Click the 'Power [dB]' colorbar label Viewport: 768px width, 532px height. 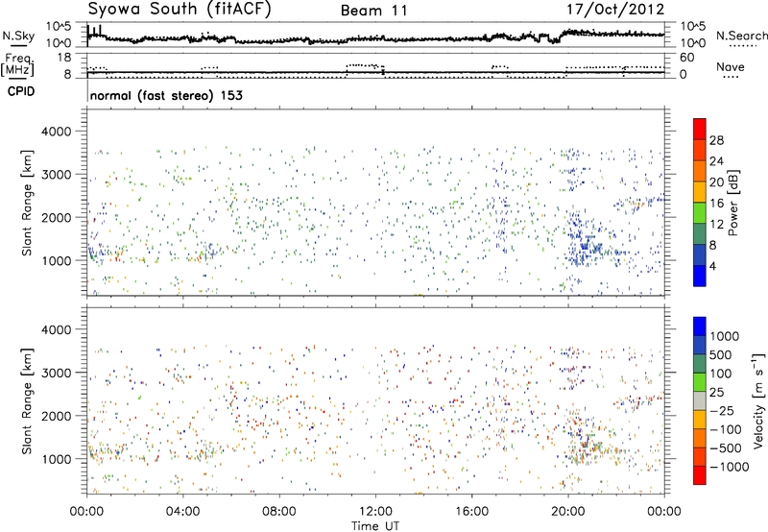[733, 203]
